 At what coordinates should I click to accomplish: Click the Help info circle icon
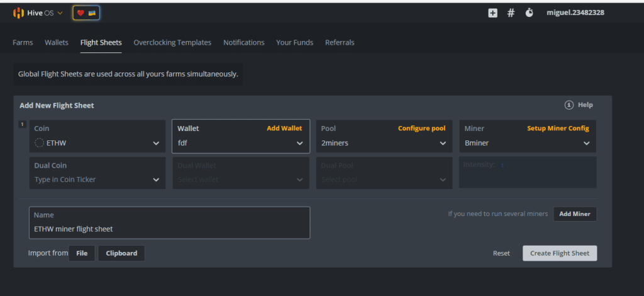(569, 105)
